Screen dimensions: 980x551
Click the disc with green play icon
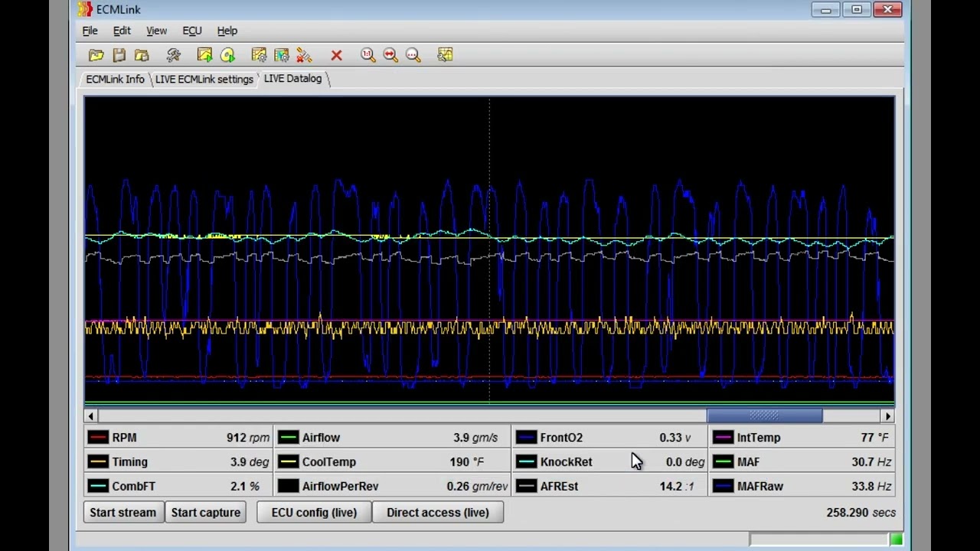tap(227, 55)
